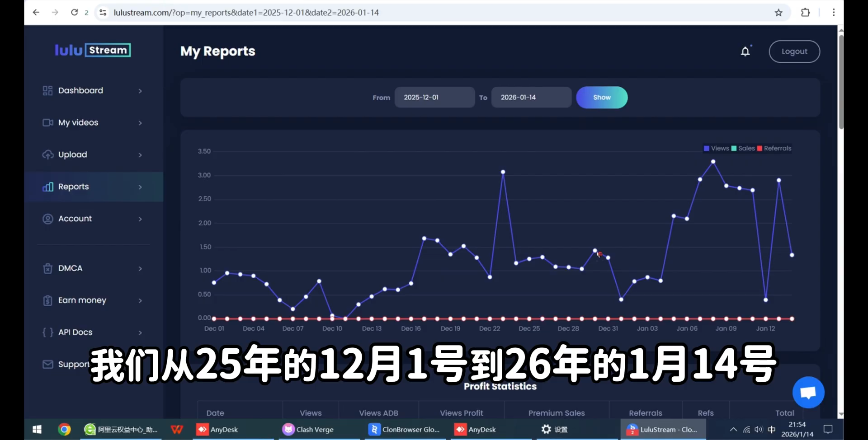Open Windows notification center icon

[828, 430]
